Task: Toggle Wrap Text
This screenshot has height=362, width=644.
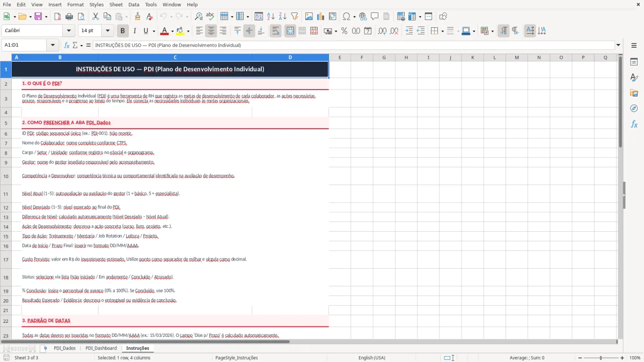Action: (x=275, y=31)
